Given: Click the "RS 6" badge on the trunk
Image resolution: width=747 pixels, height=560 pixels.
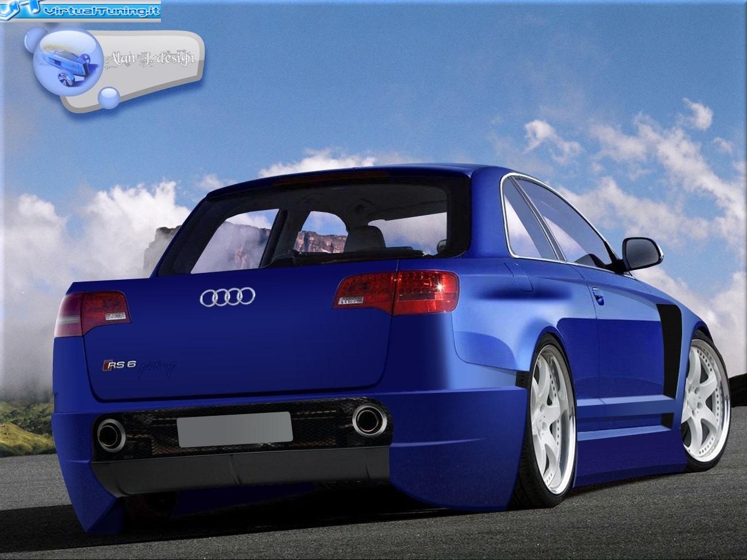Looking at the screenshot, I should 119,365.
